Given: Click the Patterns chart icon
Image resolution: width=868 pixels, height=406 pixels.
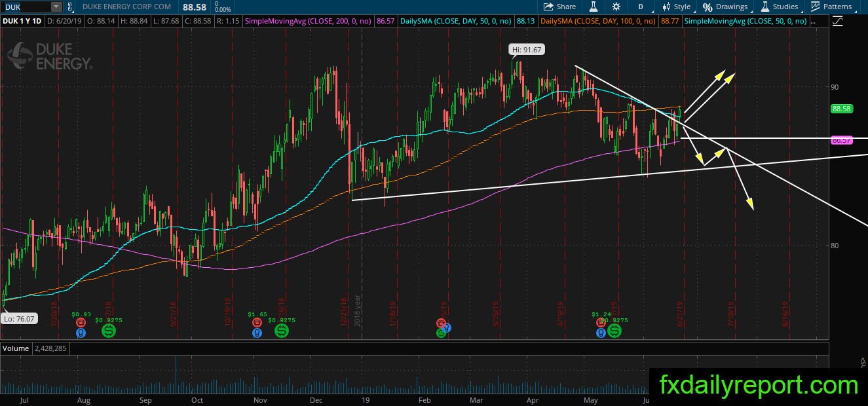Looking at the screenshot, I should tap(815, 7).
